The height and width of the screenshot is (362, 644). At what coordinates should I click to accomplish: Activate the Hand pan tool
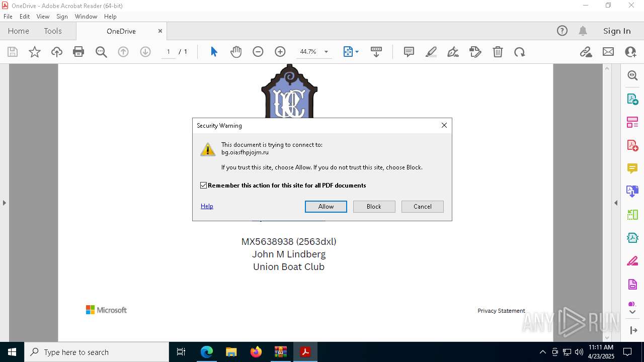coord(236,52)
